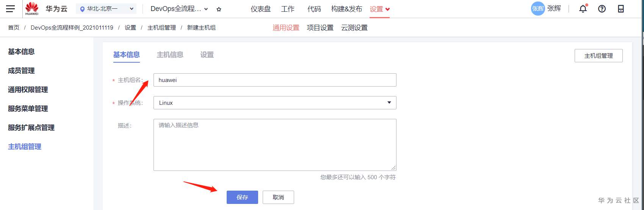Screen dimensions: 644x210
Task: Open 主机组管理 in the sidebar
Action: point(25,147)
